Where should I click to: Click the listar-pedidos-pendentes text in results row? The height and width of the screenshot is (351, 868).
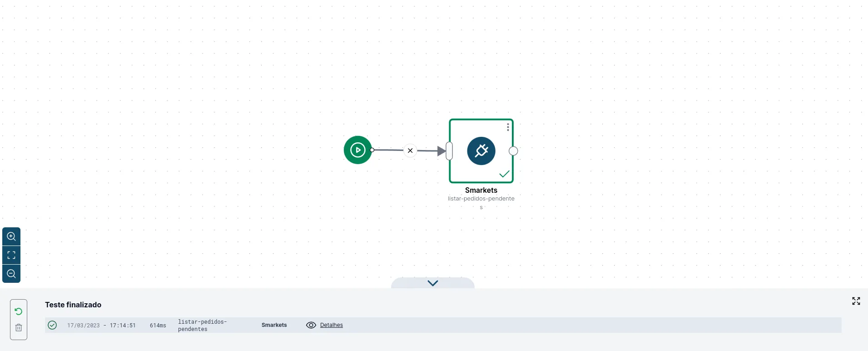click(203, 326)
